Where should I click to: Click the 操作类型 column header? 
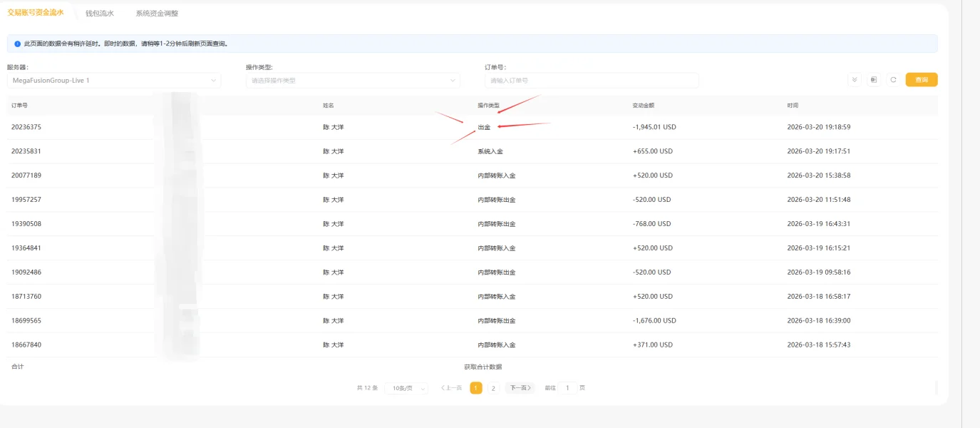(489, 105)
